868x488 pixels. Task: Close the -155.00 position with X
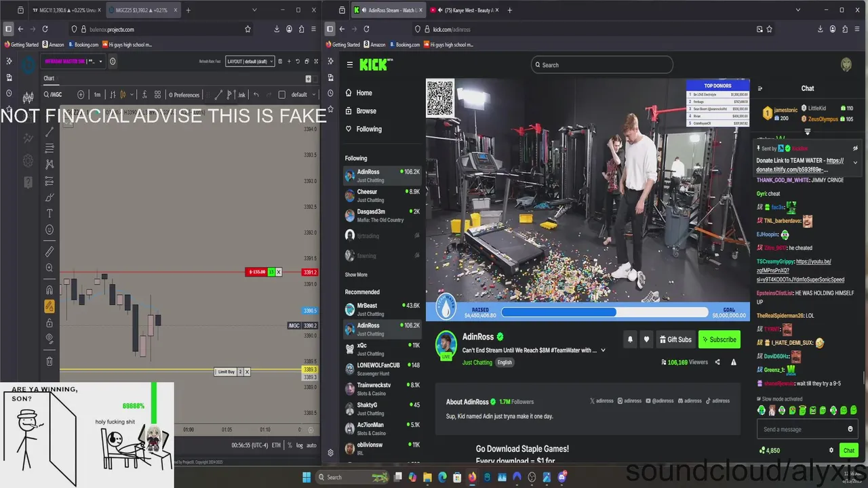tap(278, 272)
